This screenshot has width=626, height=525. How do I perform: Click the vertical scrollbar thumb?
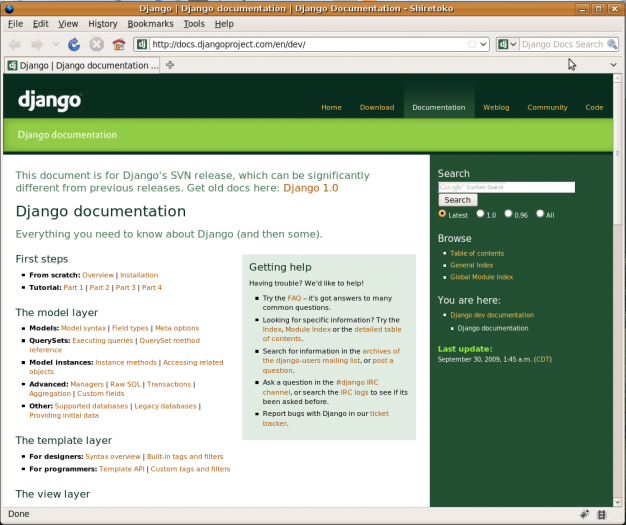coord(617,154)
